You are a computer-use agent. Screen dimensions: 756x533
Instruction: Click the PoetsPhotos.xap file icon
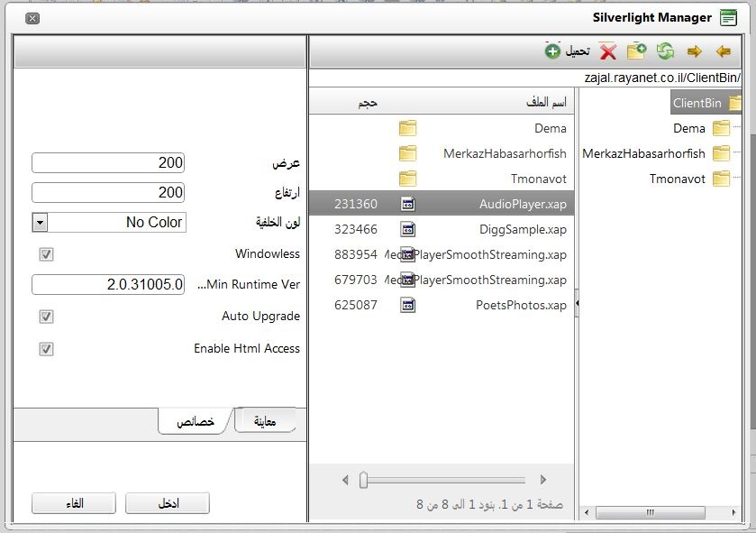tap(408, 305)
